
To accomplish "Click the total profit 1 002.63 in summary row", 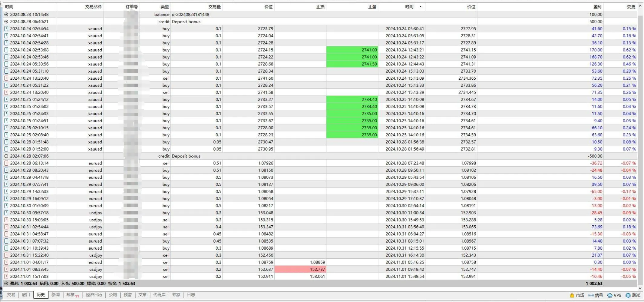I will click(x=594, y=284).
